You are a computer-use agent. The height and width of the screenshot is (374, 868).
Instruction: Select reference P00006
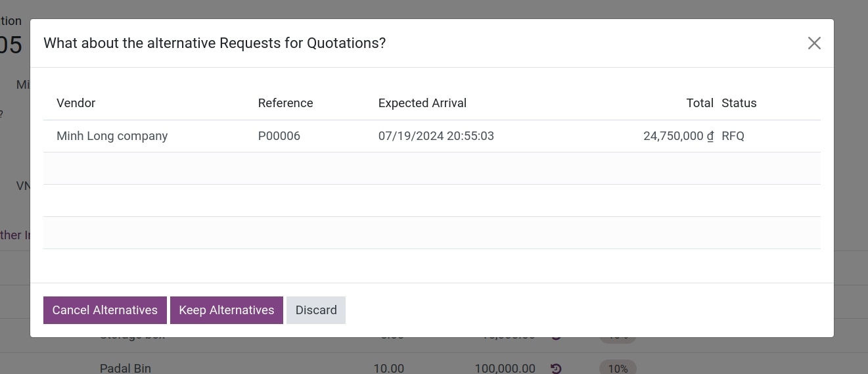click(279, 136)
